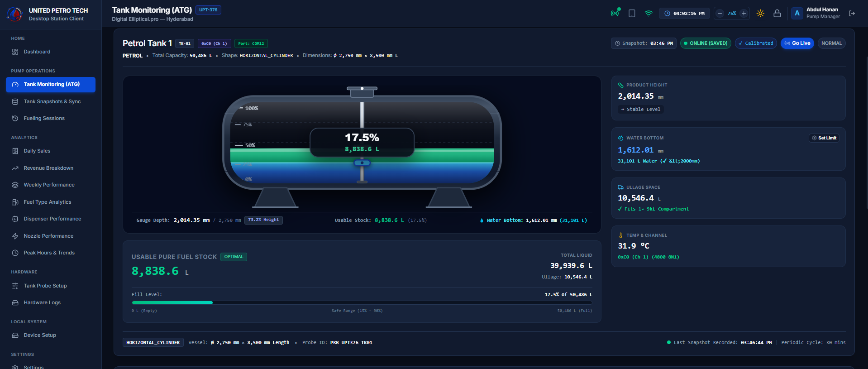Click the Revenue Breakdown trend icon
Viewport: 868px width, 369px height.
[15, 168]
